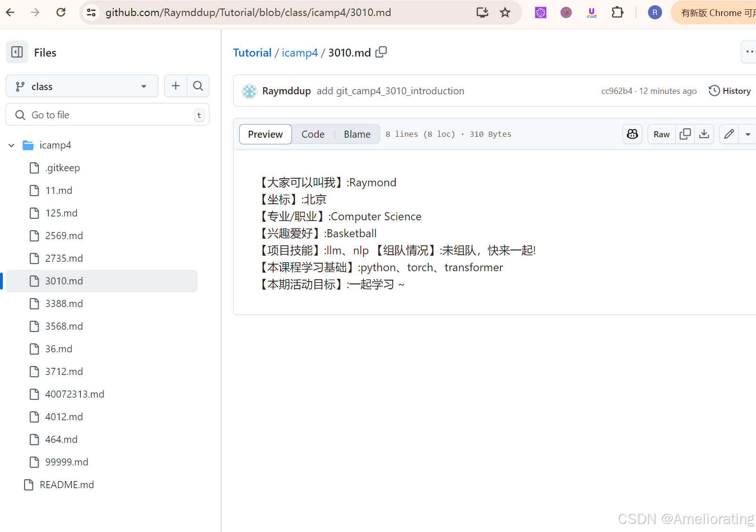View the file History
This screenshot has width=756, height=532.
730,91
